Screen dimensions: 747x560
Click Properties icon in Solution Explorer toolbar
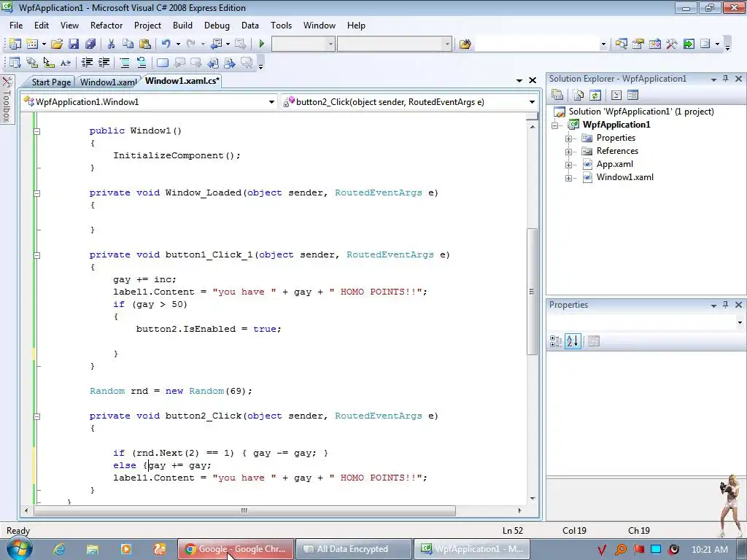(557, 96)
